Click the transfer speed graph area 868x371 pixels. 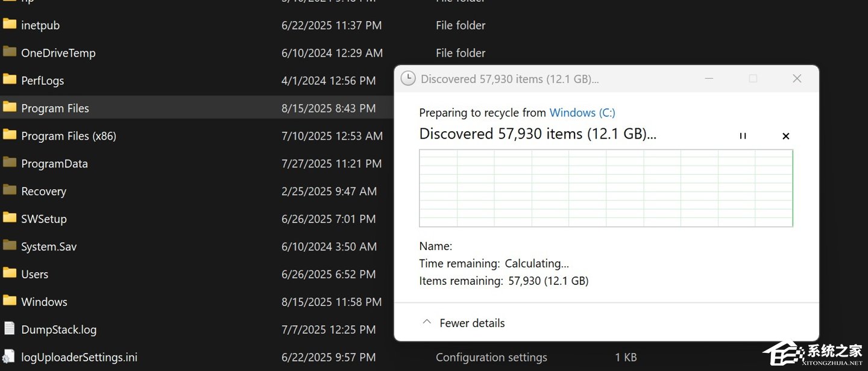pos(606,188)
